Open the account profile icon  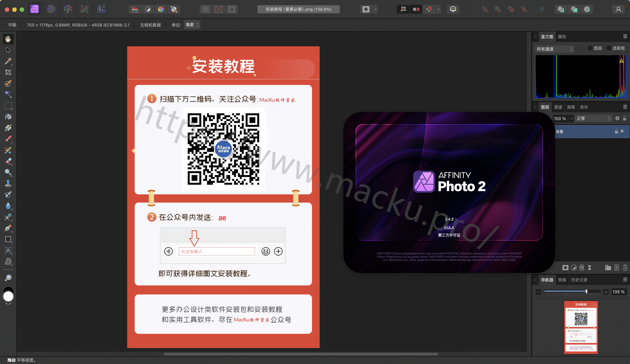619,9
